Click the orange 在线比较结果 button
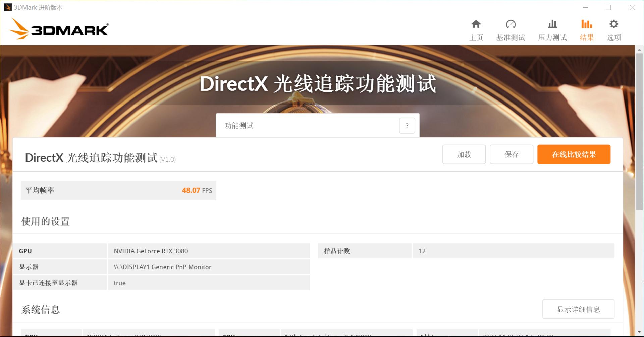644x337 pixels. pos(574,154)
